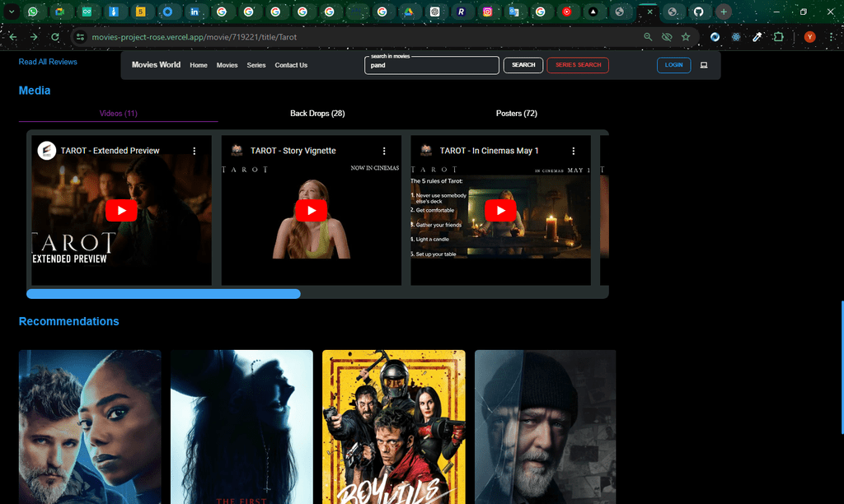Viewport: 844px width, 504px height.
Task: Open a new browser tab
Action: [724, 12]
